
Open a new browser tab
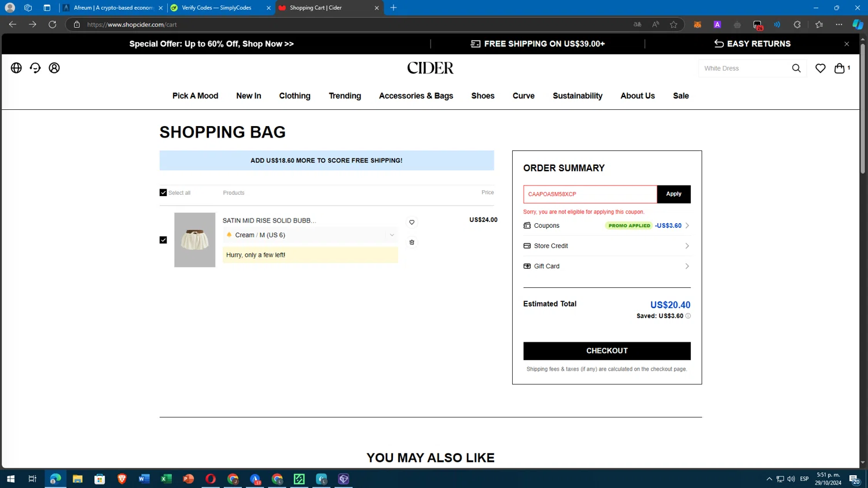click(393, 8)
